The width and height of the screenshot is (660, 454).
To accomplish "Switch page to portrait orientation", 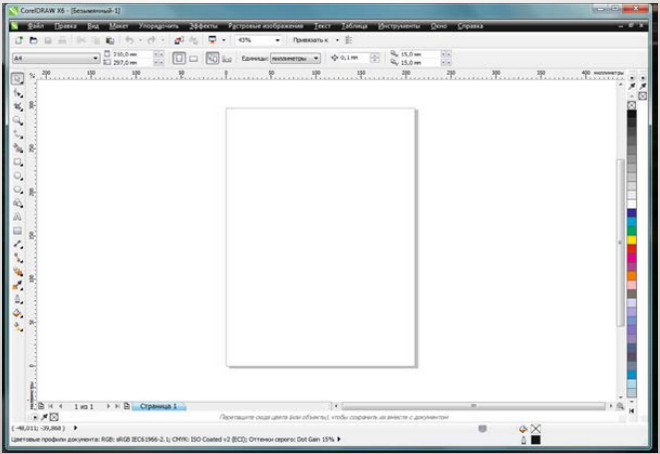I will point(179,58).
